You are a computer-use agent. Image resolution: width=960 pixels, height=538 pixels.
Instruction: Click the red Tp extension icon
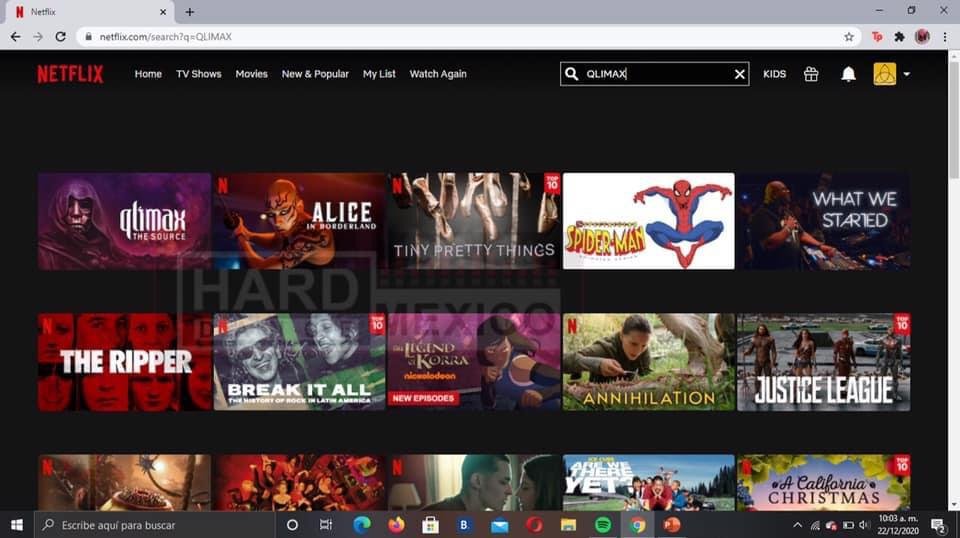coord(877,37)
